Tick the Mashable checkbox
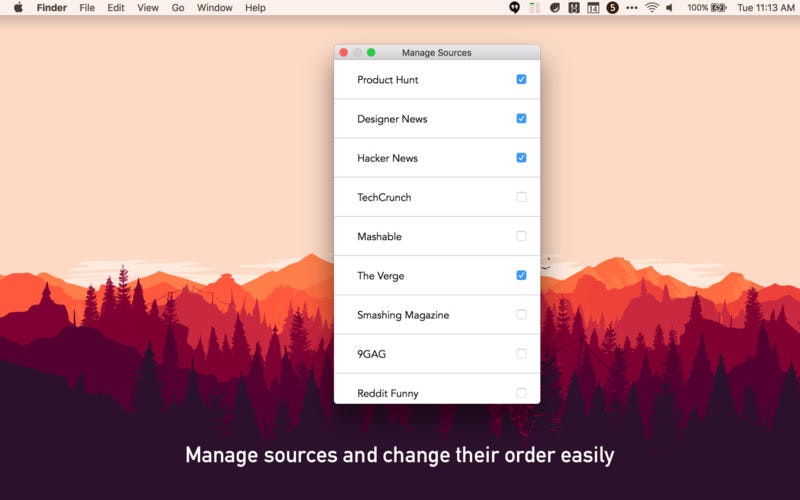Screen dimensions: 800x500 tap(521, 236)
